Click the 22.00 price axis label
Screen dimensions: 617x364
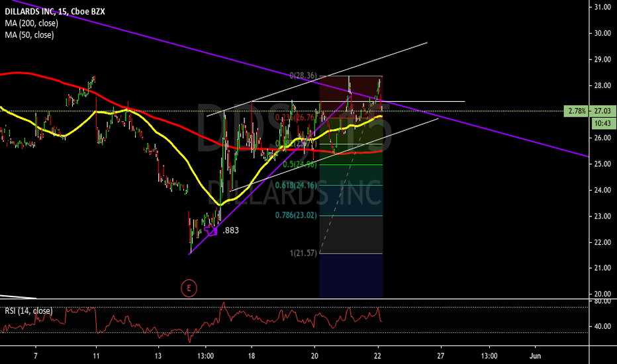pos(602,242)
